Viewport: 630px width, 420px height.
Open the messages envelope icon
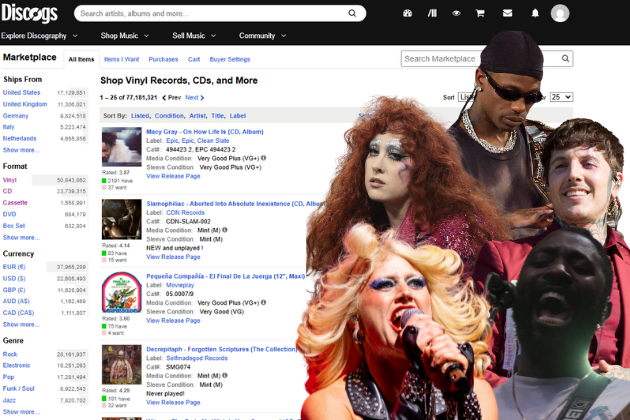coord(507,14)
